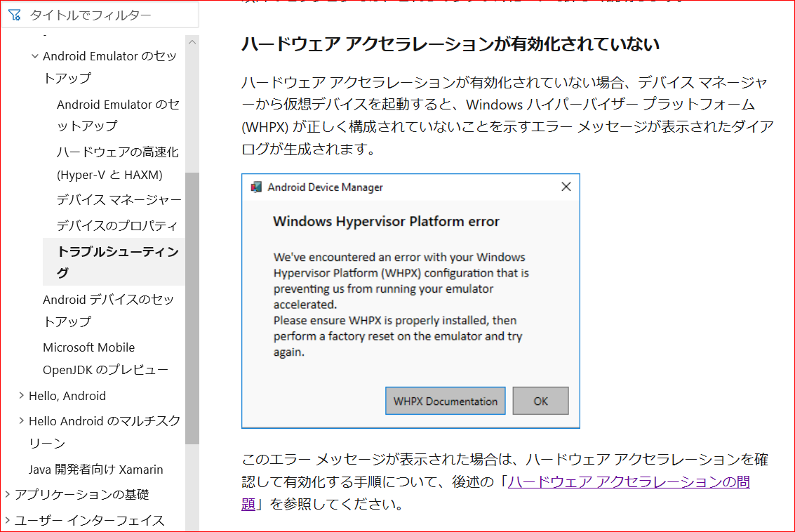Image resolution: width=795 pixels, height=532 pixels.
Task: Open Android デバイスのセットアップ page
Action: point(108,310)
